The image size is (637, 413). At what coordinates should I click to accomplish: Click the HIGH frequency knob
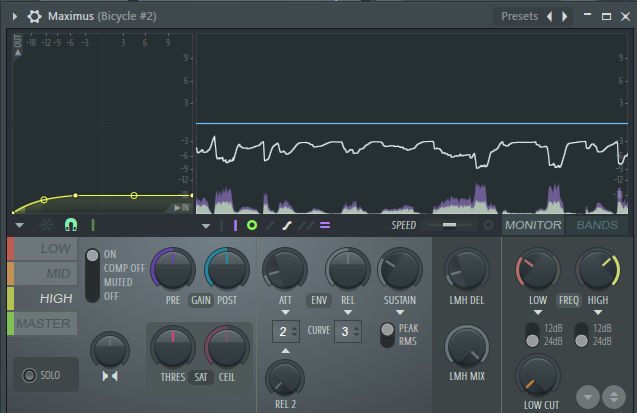tap(598, 269)
